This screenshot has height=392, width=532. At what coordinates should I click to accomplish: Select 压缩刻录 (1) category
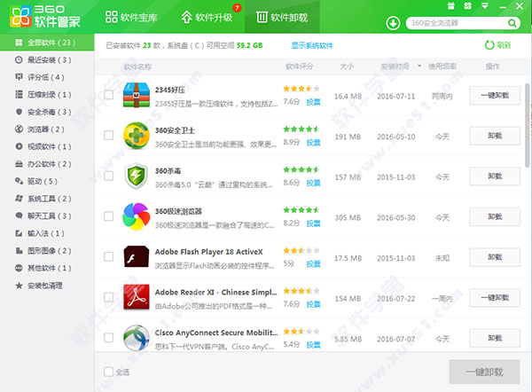tap(47, 95)
